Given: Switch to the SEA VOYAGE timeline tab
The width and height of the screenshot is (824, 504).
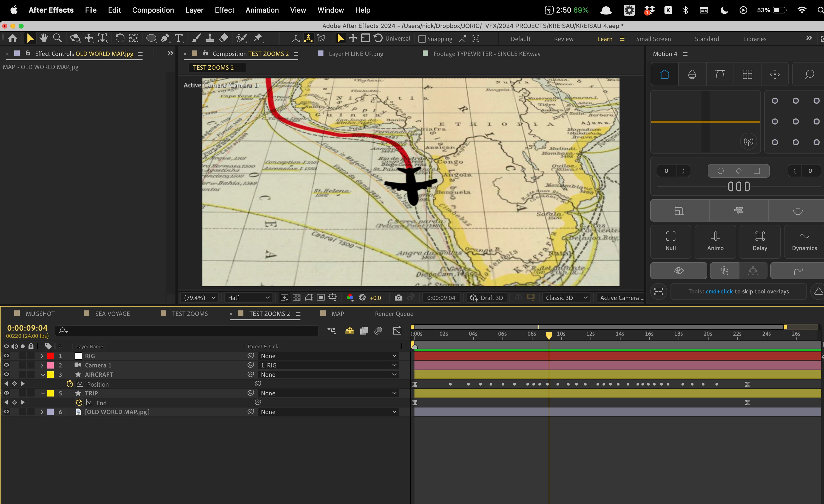Looking at the screenshot, I should (x=112, y=314).
